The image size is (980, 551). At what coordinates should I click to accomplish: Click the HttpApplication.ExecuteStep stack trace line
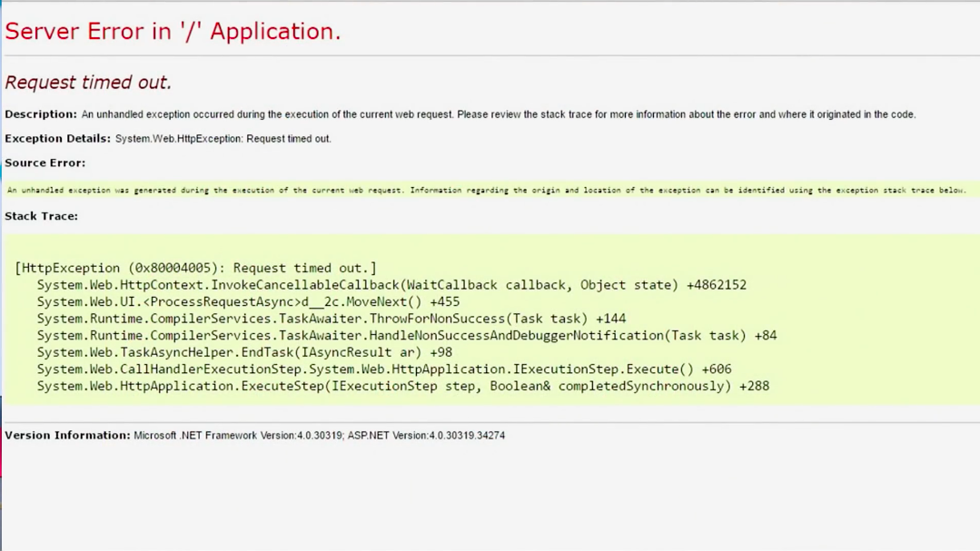tap(403, 386)
